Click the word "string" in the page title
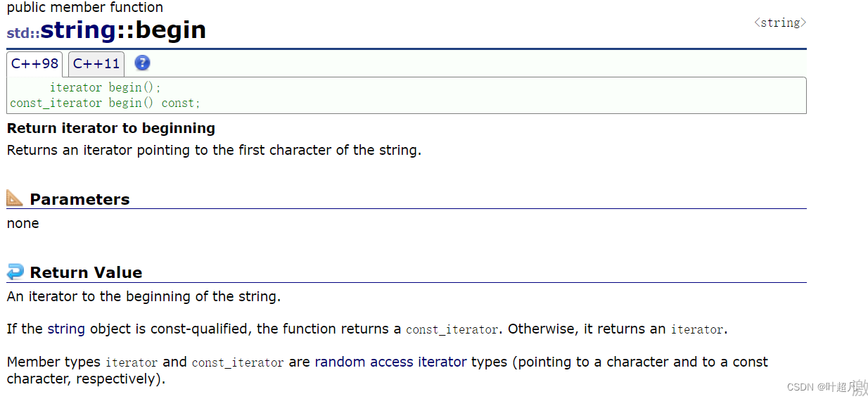This screenshot has width=868, height=399. pos(78,30)
